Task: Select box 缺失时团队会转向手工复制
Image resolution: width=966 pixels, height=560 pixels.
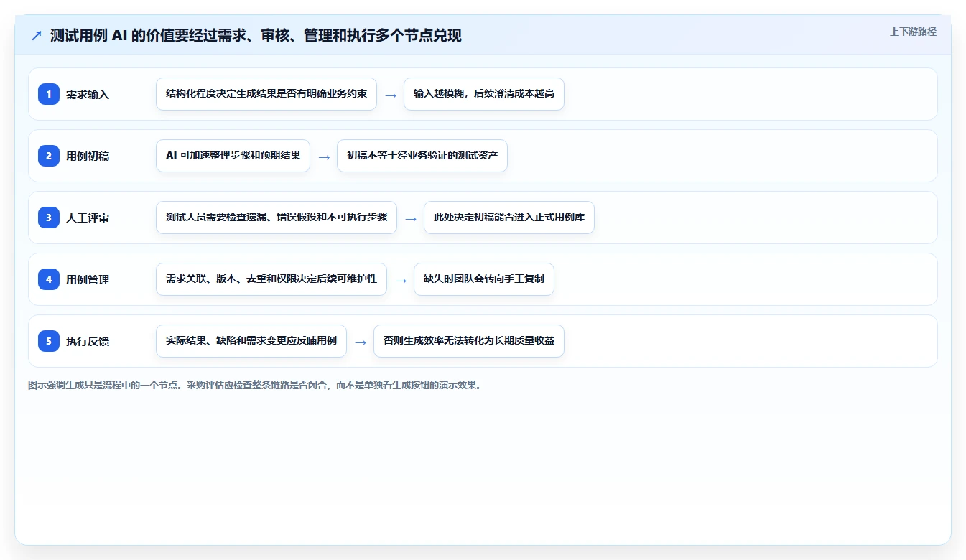Action: (484, 279)
